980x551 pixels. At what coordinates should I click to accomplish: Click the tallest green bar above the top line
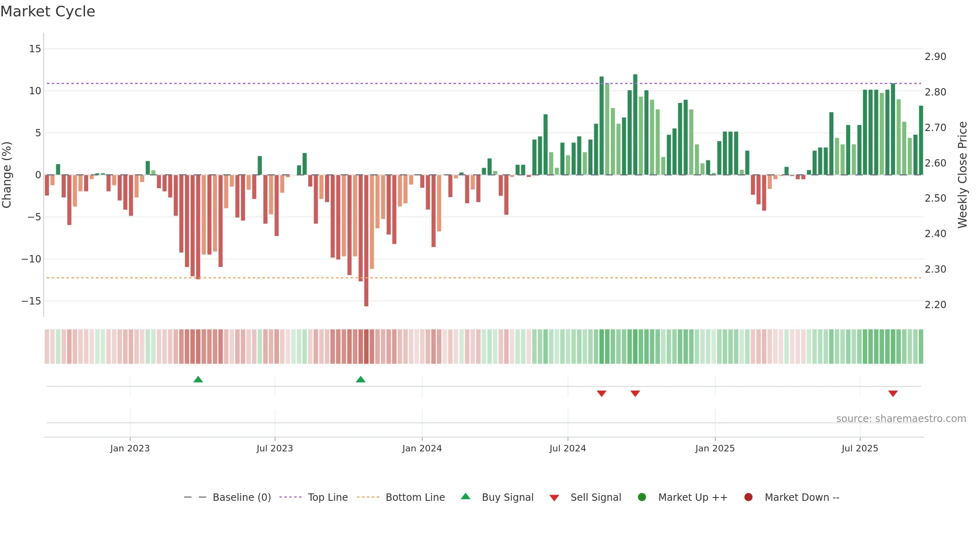(x=635, y=124)
